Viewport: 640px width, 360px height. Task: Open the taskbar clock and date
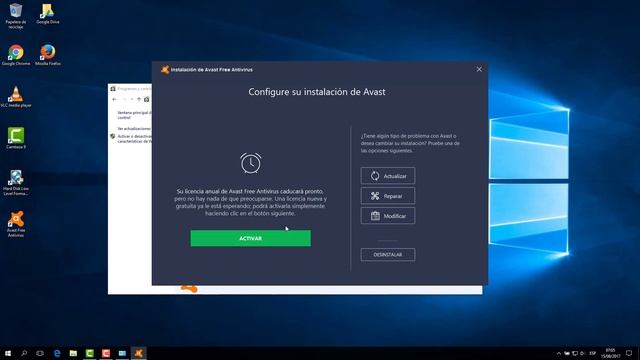(x=611, y=353)
